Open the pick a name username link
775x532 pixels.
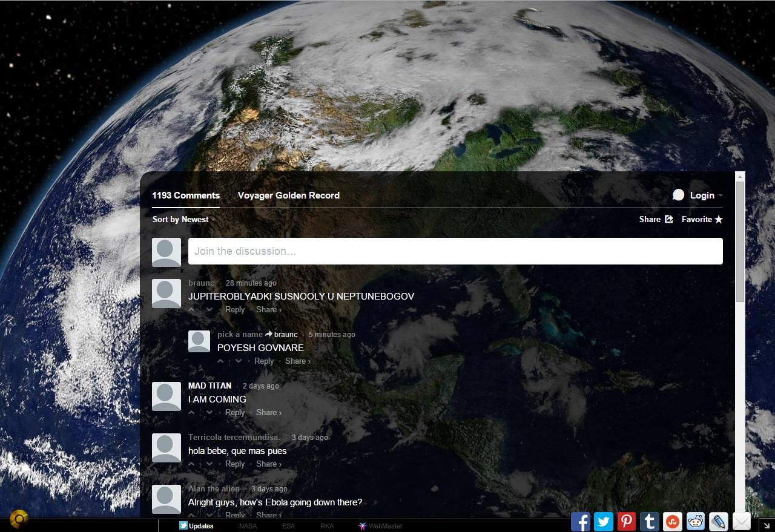tap(240, 334)
